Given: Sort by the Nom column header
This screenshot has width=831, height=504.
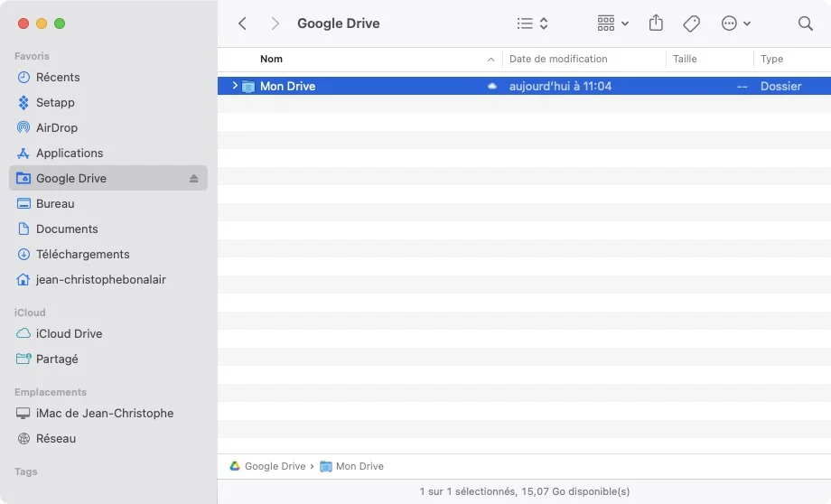Looking at the screenshot, I should (x=271, y=59).
